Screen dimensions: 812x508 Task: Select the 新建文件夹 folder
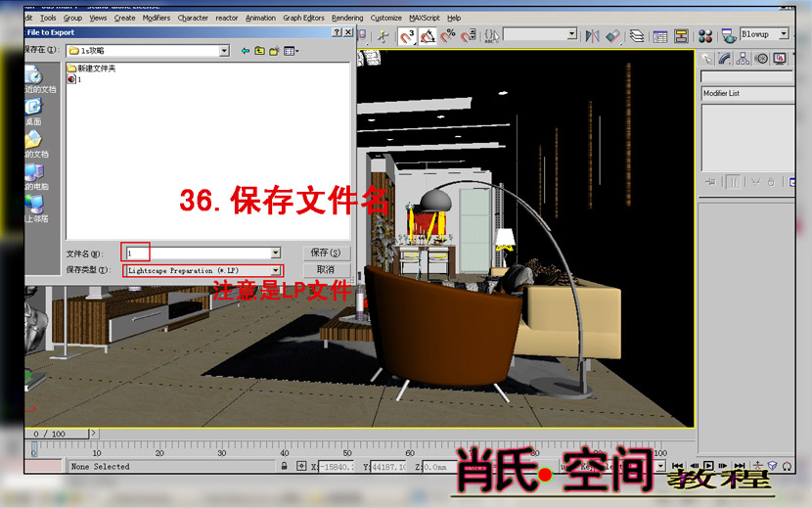coord(92,68)
